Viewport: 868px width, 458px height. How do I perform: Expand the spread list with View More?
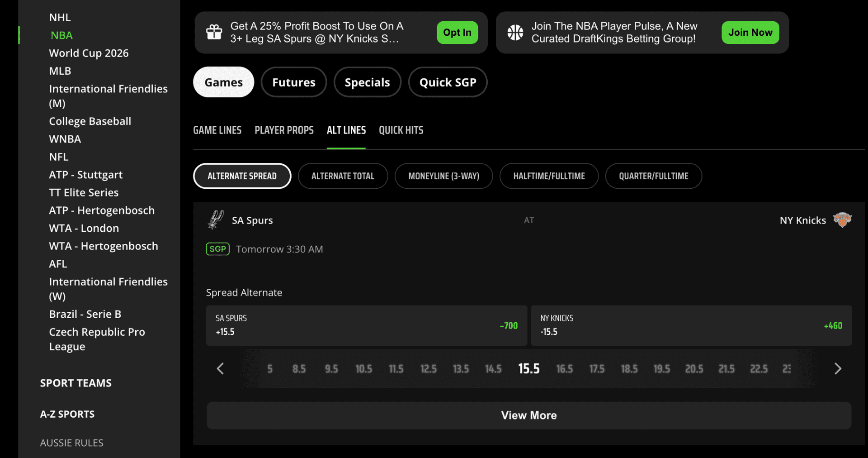tap(529, 415)
